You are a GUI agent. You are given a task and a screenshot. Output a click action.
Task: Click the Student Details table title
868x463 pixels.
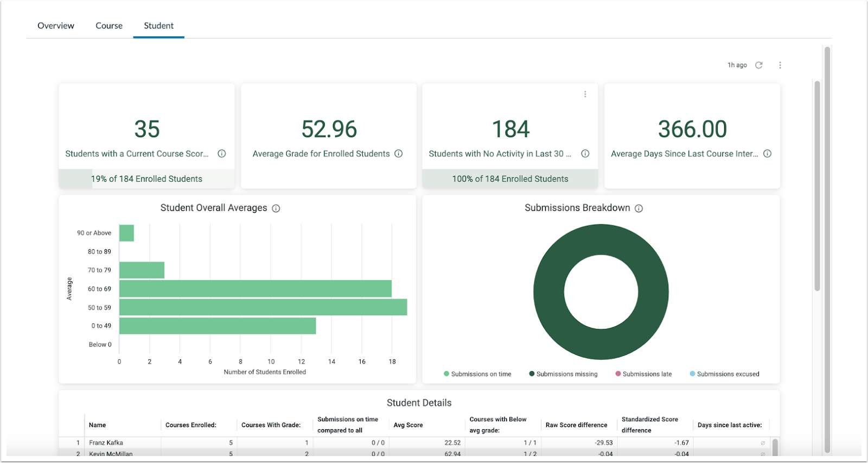(x=419, y=403)
